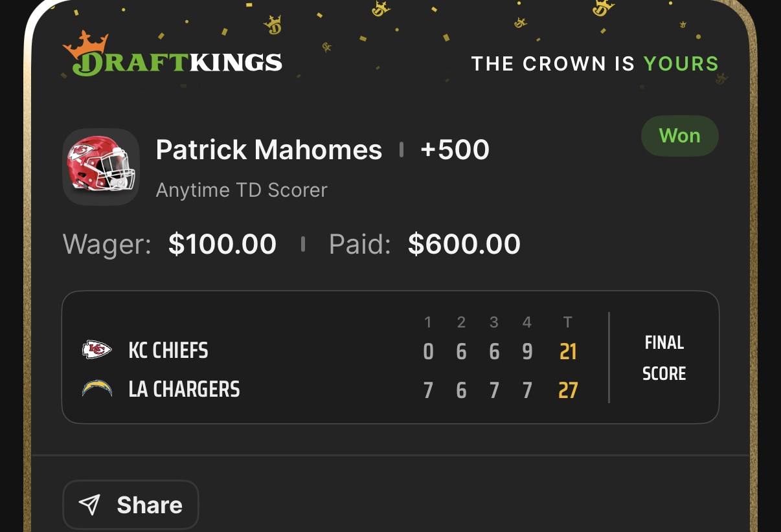
Task: Click the paper plane share icon
Action: tap(89, 505)
